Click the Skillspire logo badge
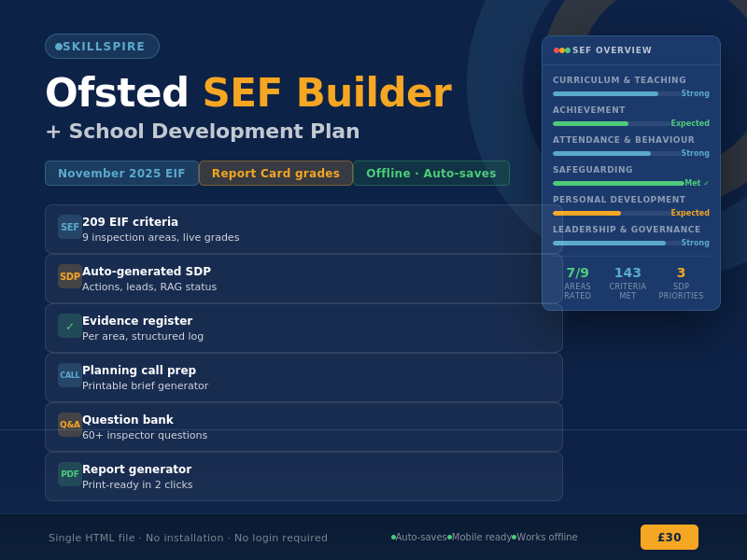Image resolution: width=747 pixels, height=560 pixels. pyautogui.click(x=102, y=47)
